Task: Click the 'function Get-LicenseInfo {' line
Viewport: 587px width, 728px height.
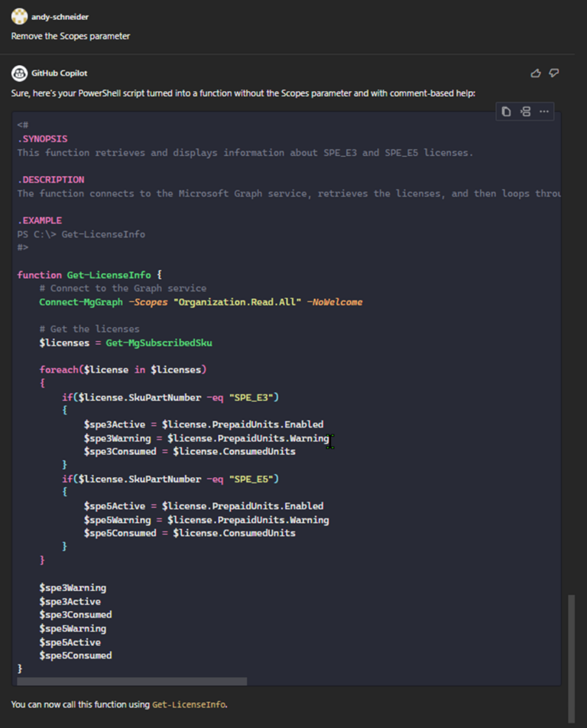Action: [x=89, y=275]
